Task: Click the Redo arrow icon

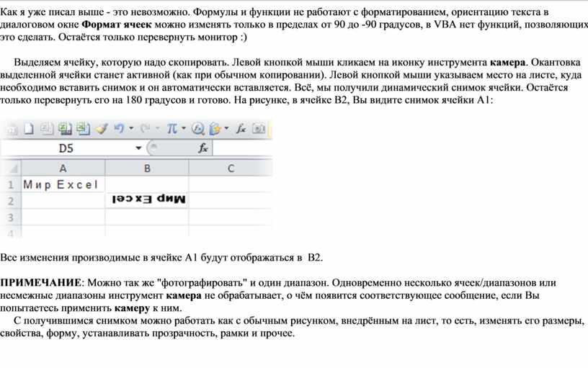Action: click(x=146, y=129)
